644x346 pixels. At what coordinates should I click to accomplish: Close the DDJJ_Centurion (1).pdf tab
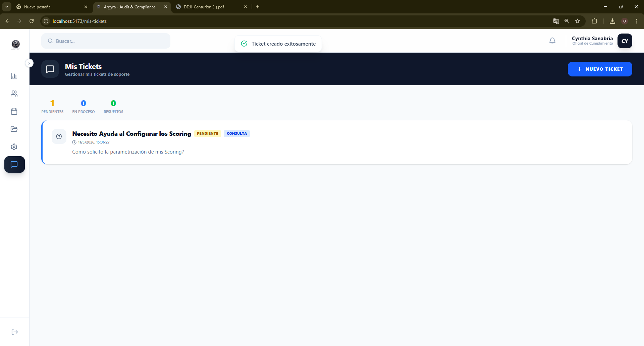click(246, 7)
